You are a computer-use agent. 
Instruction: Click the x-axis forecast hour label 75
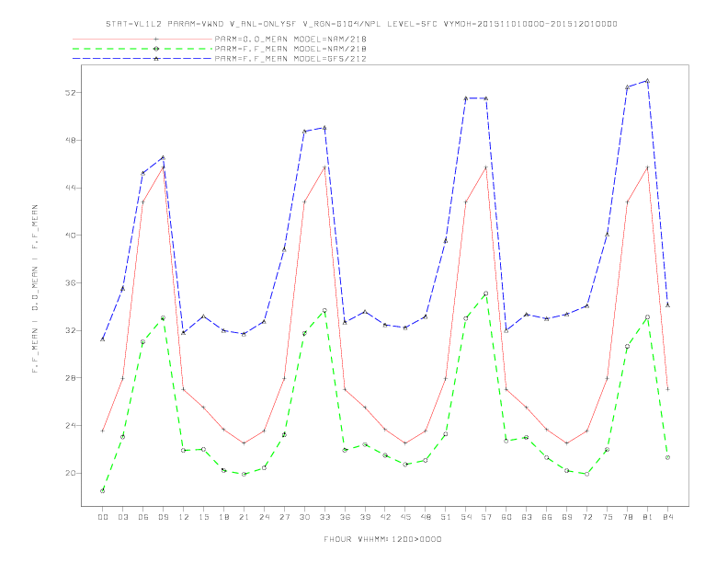click(608, 517)
